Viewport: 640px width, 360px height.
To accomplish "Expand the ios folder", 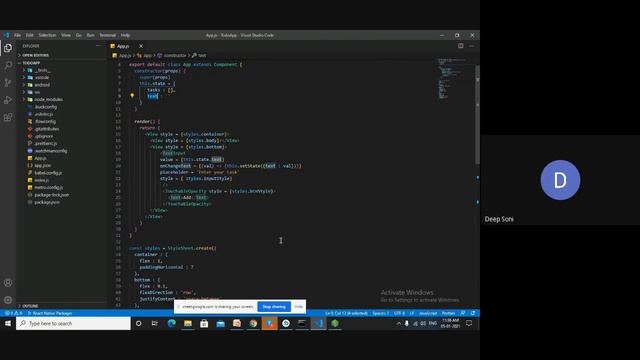I will click(37, 92).
